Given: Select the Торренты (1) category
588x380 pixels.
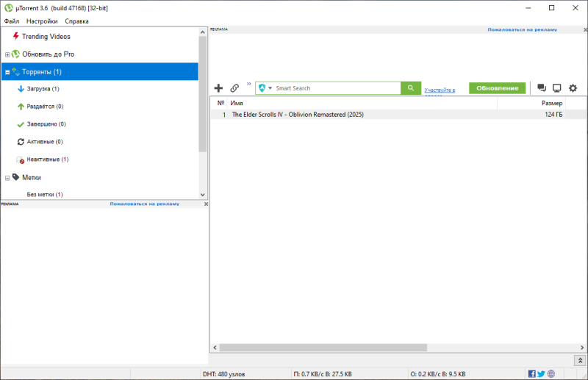Looking at the screenshot, I should [100, 71].
